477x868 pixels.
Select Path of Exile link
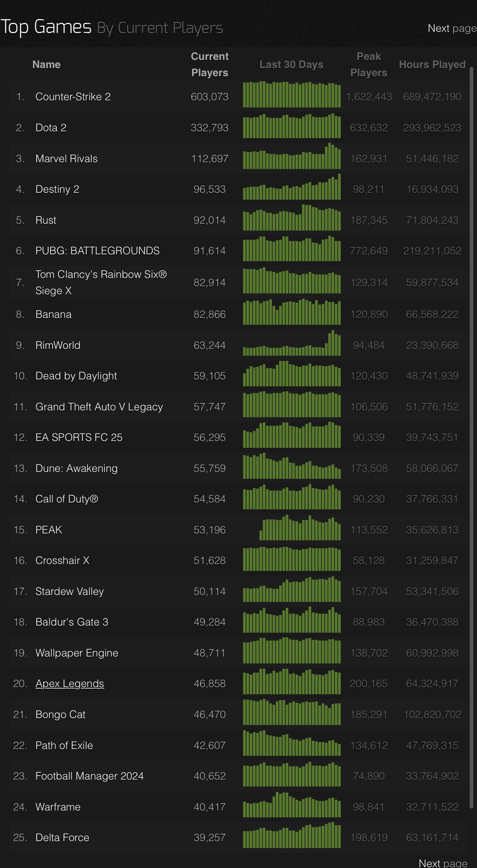tap(64, 745)
